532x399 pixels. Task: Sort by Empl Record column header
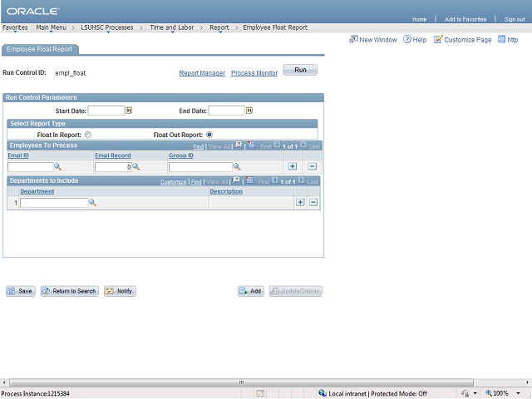[x=113, y=155]
